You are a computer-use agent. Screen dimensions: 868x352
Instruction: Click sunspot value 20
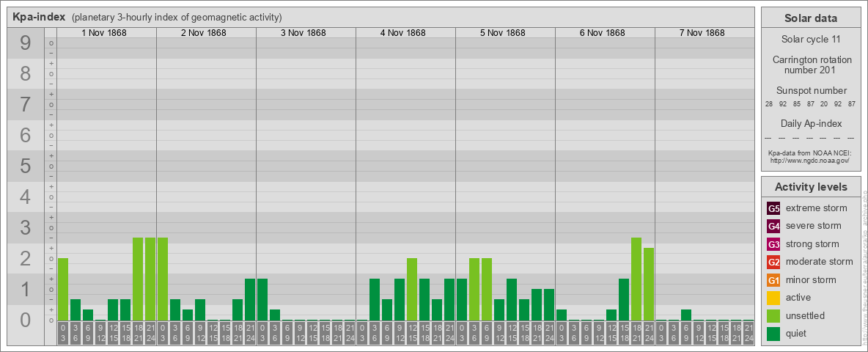click(x=824, y=104)
